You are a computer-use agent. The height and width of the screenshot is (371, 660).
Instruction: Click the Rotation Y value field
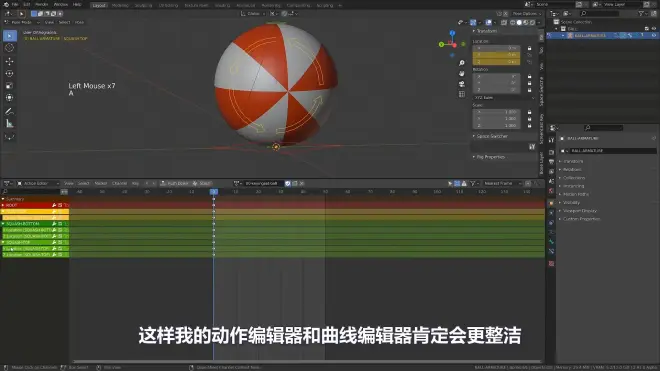(x=497, y=83)
